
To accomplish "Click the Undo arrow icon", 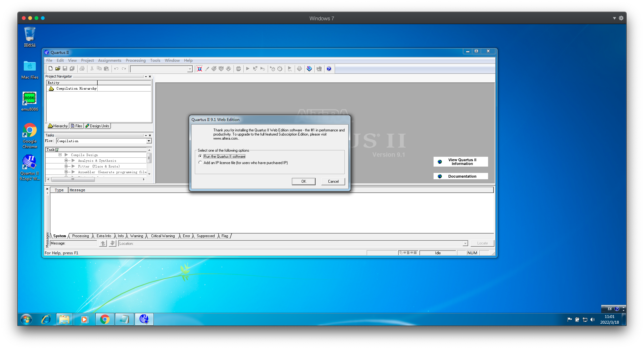I will tap(116, 68).
